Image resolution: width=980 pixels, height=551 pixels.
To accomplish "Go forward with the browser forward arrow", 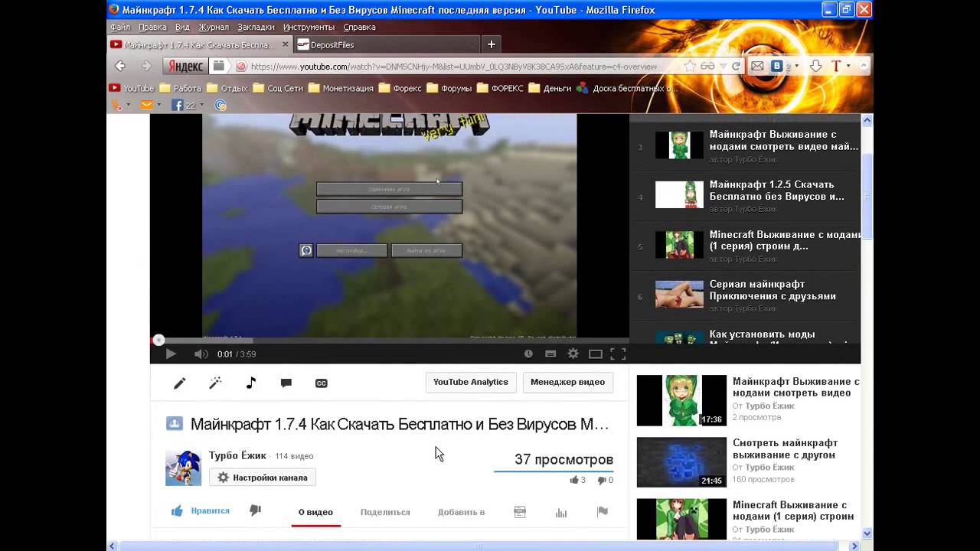I will 146,66.
